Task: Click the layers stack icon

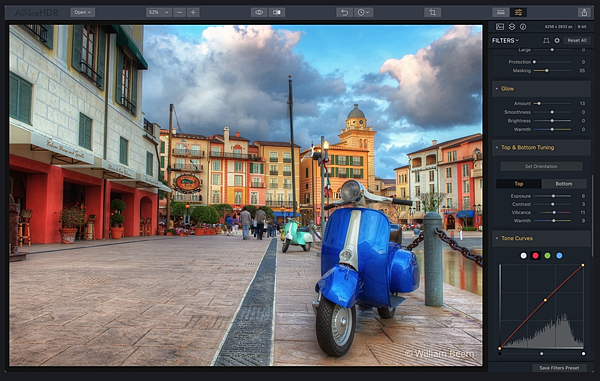Action: coord(512,27)
